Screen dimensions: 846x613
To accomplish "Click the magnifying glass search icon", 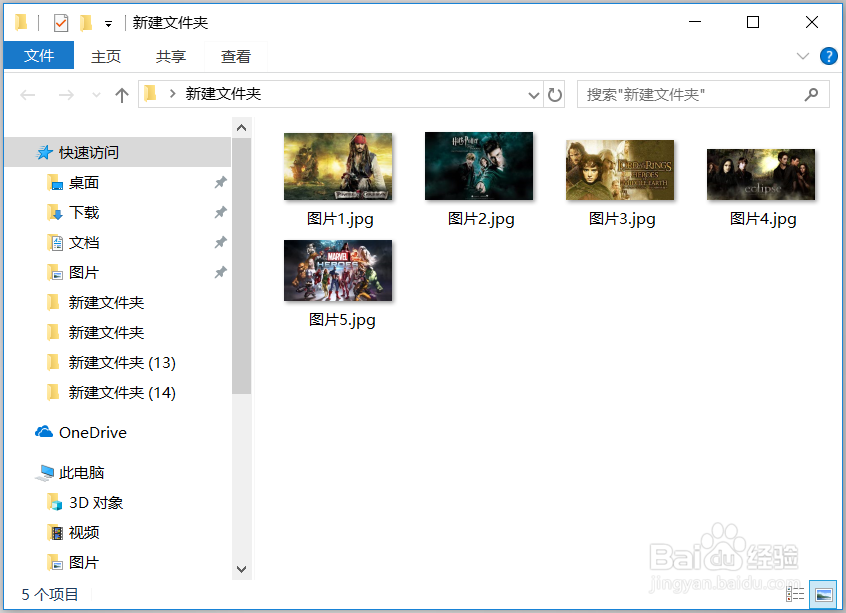I will [x=811, y=95].
